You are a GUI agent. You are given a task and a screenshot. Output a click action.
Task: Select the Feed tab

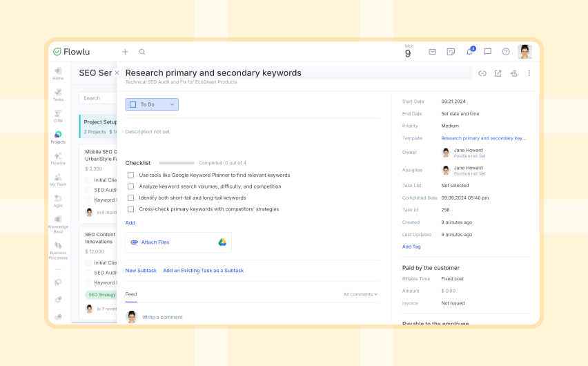tap(131, 294)
